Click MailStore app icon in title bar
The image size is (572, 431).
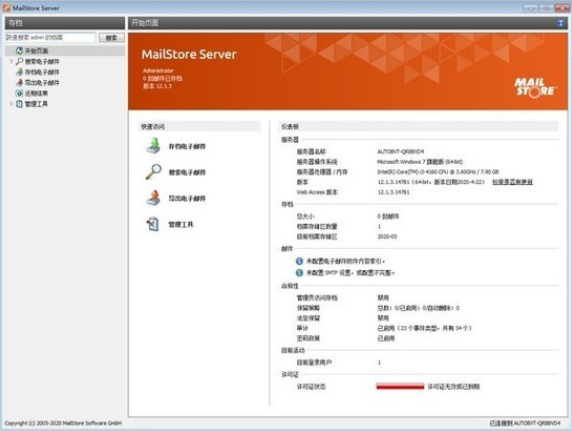[6, 8]
